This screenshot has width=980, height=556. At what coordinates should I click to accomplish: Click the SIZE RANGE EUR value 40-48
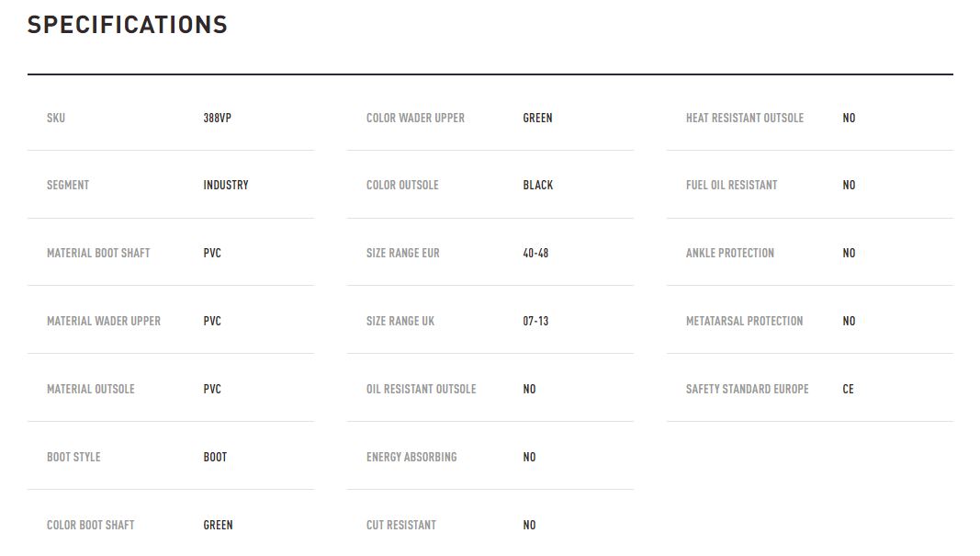tap(535, 254)
